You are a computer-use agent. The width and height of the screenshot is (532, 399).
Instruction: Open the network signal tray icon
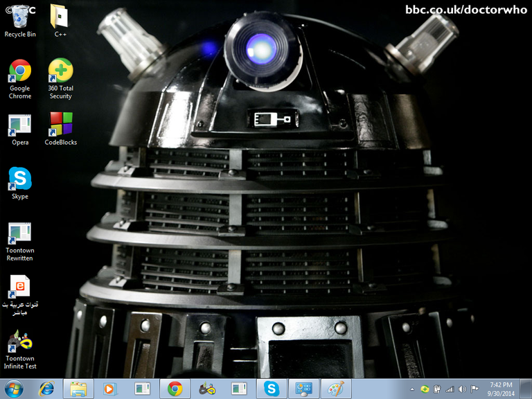click(450, 389)
